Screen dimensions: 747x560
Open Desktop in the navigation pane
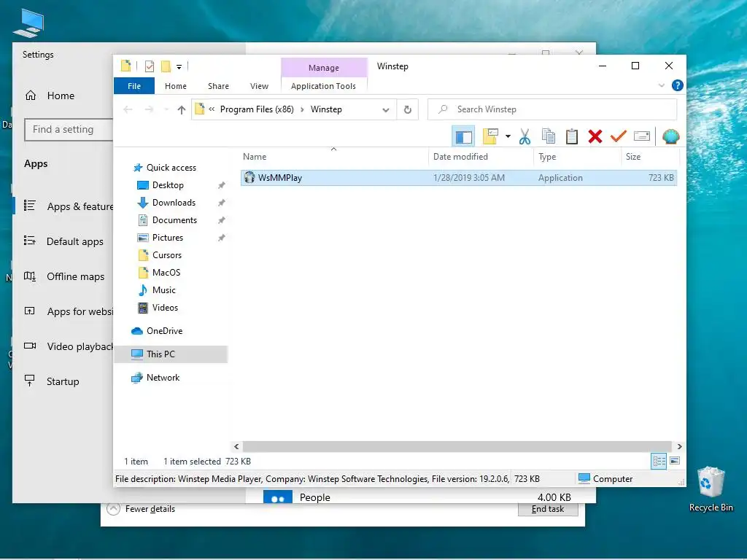click(x=168, y=185)
